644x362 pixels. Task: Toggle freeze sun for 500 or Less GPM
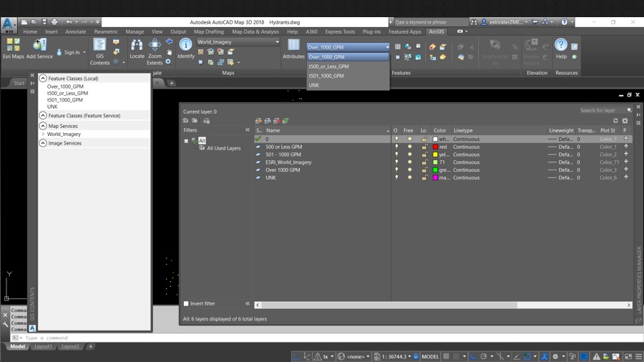click(409, 147)
